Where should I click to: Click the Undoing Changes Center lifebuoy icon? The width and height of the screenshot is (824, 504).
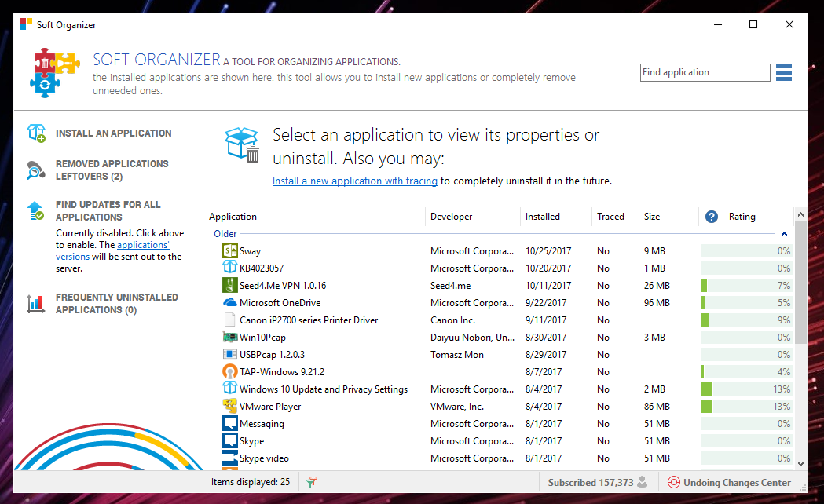click(x=674, y=482)
